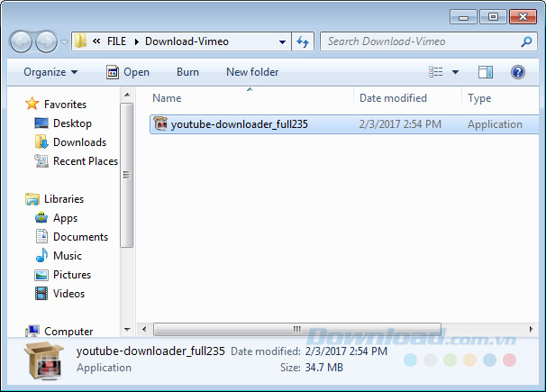This screenshot has width=546, height=392.
Task: Sort by Date modified column
Action: click(x=393, y=98)
